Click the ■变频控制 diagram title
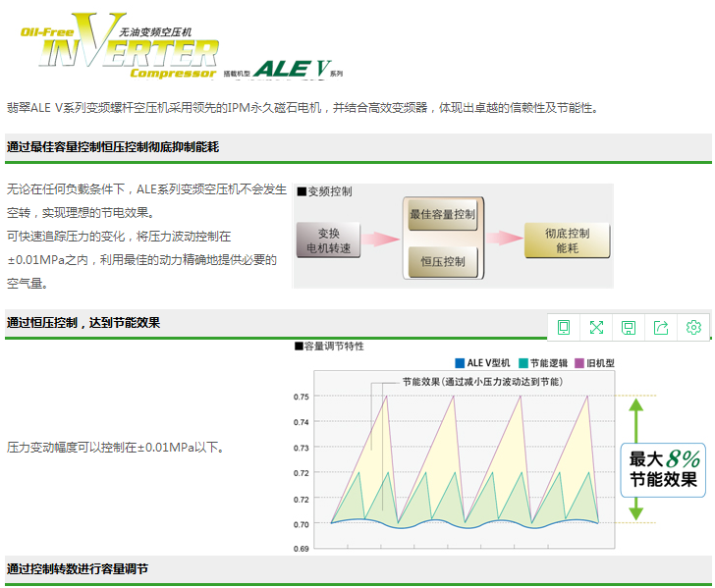This screenshot has height=588, width=715. [324, 191]
